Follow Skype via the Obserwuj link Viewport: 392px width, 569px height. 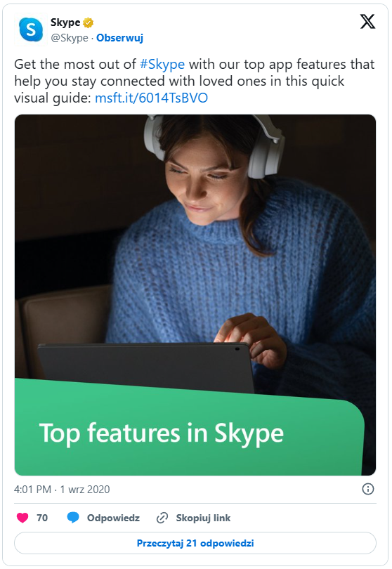(119, 38)
